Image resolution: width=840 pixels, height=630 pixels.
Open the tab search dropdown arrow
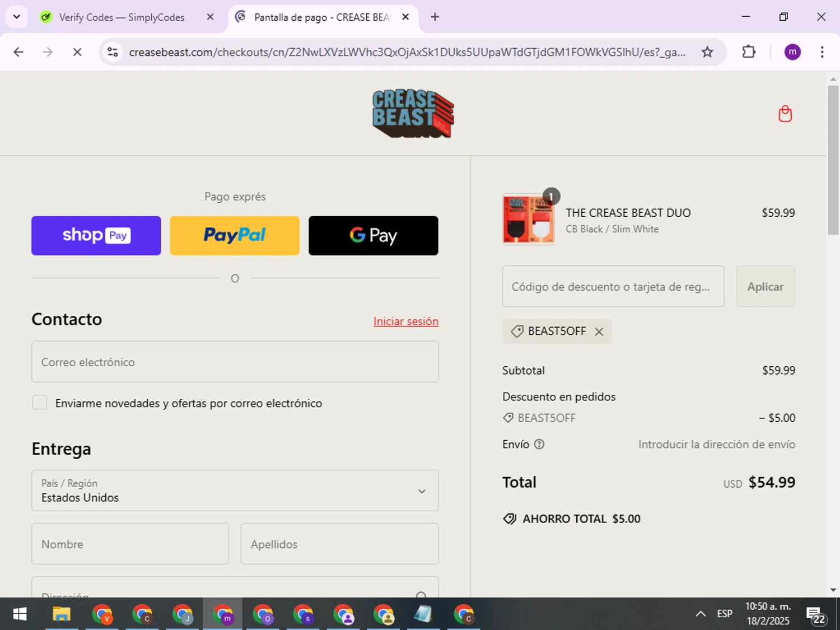(x=17, y=17)
